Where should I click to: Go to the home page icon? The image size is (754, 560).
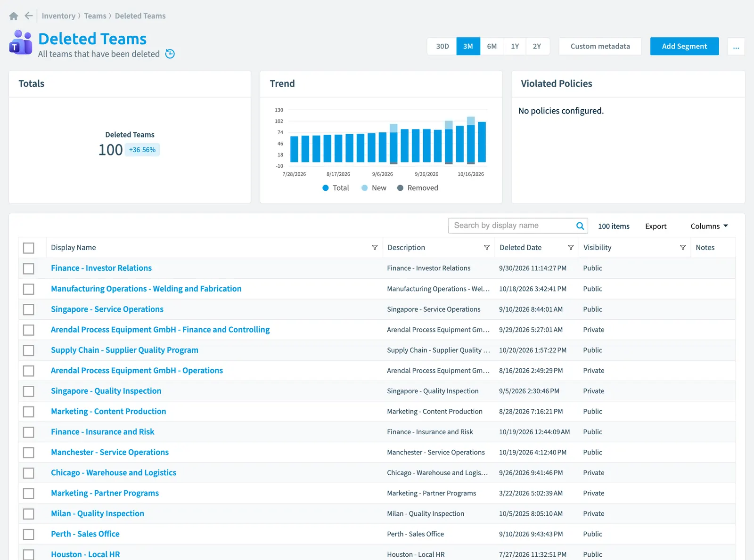click(x=14, y=16)
